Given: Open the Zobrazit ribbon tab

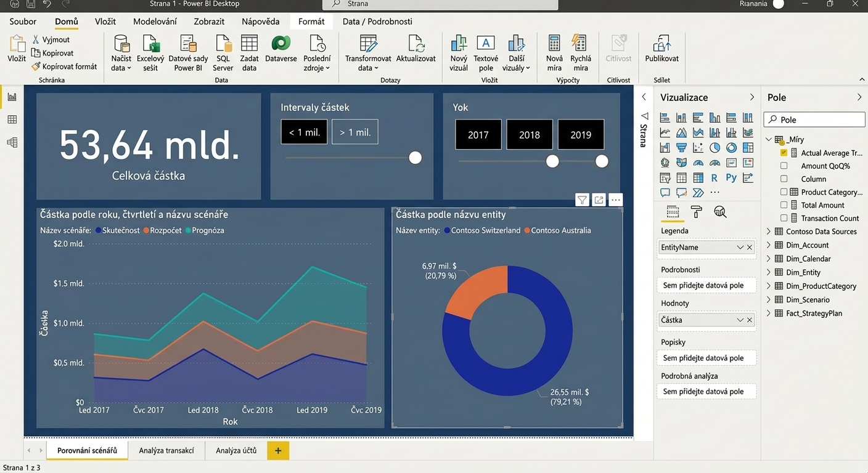Looking at the screenshot, I should pos(209,22).
